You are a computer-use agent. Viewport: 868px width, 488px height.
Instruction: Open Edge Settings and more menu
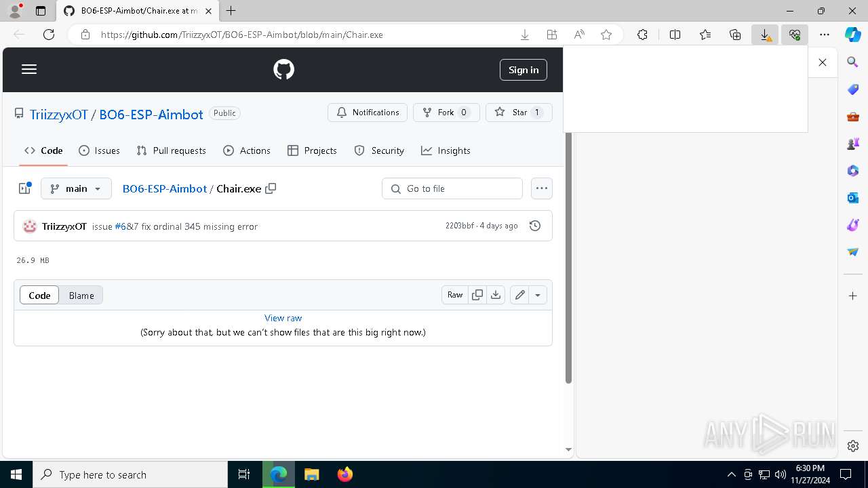pyautogui.click(x=825, y=35)
